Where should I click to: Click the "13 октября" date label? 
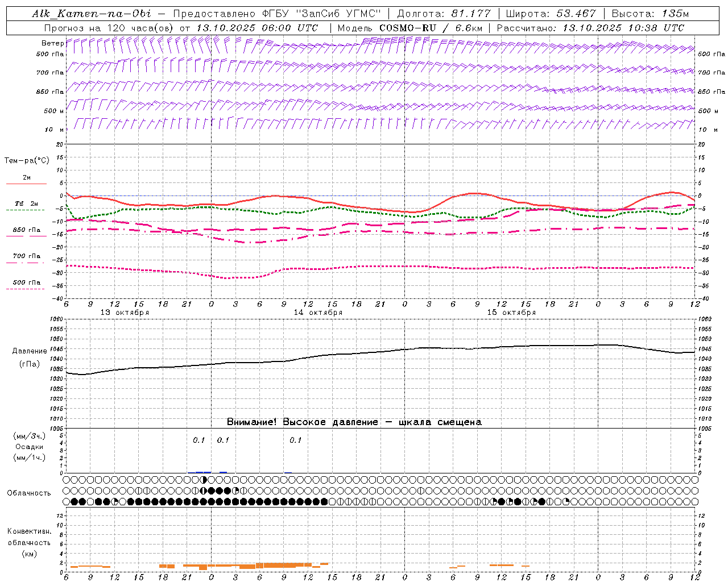point(125,313)
